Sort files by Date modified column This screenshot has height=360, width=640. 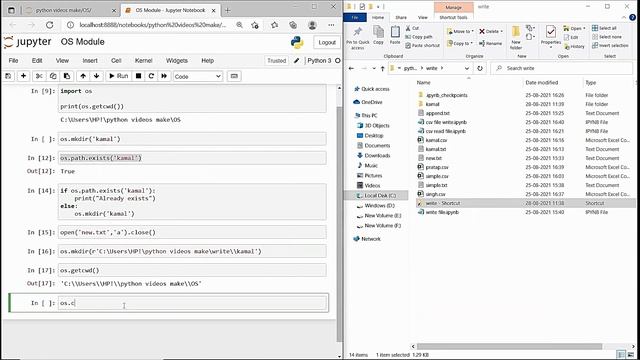542,82
